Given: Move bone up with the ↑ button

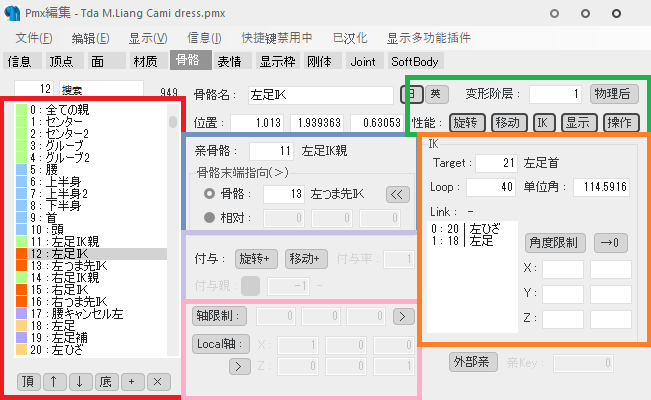Looking at the screenshot, I should pyautogui.click(x=54, y=382).
